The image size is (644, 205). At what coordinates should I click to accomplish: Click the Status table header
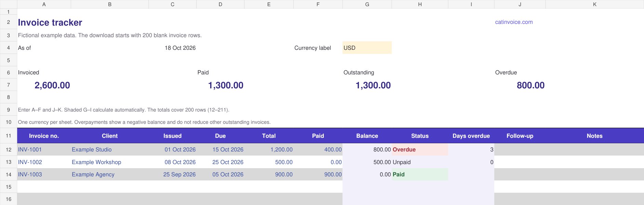420,136
